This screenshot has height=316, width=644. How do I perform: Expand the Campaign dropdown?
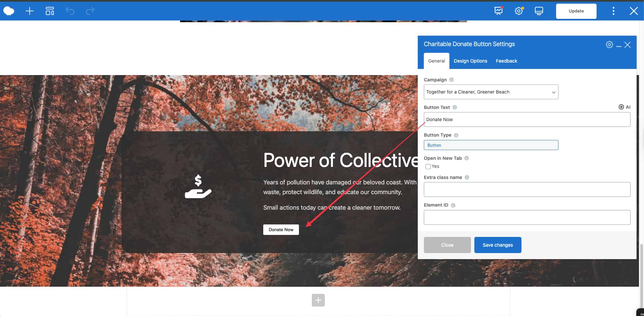coord(490,92)
